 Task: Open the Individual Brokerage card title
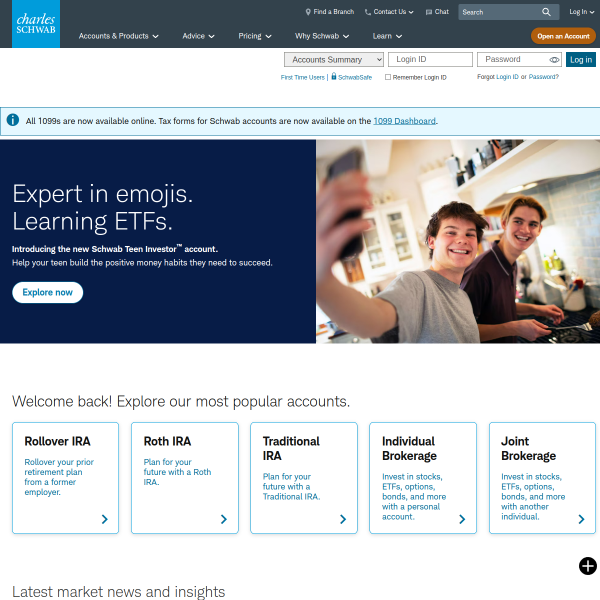coord(409,448)
